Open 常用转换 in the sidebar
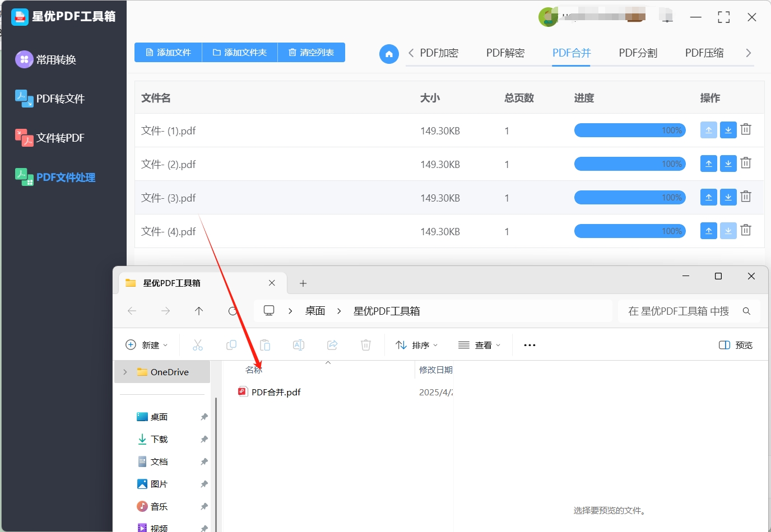The width and height of the screenshot is (771, 532). pos(46,59)
